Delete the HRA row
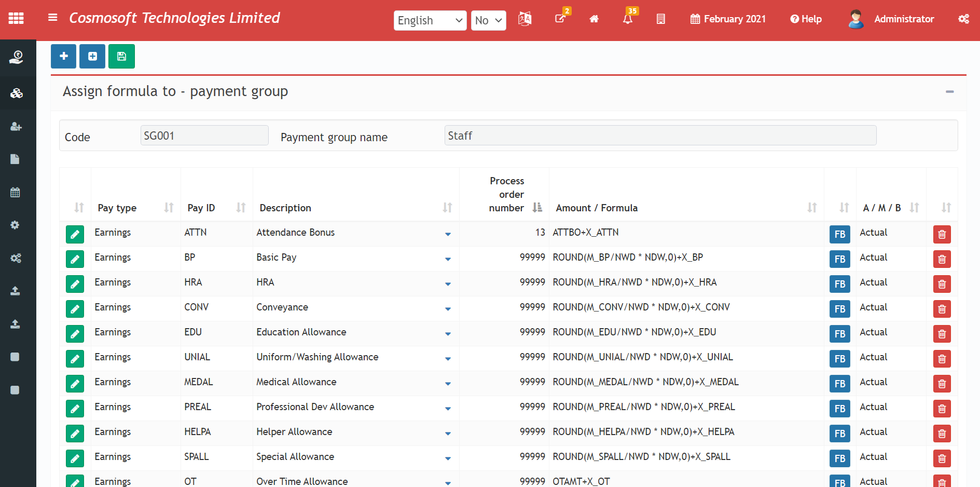 pos(942,284)
